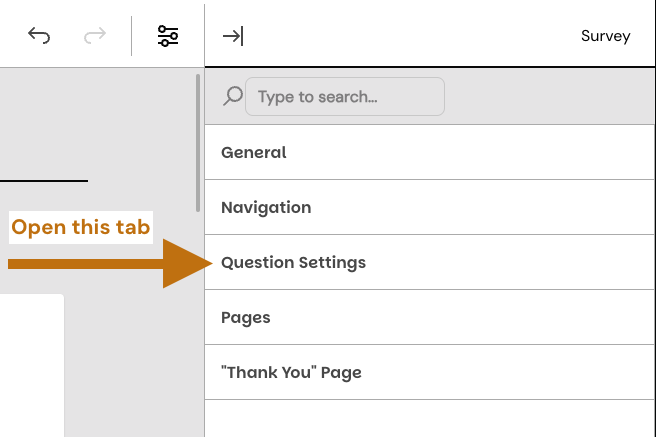Click the search magnifier icon
Viewport: 667px width, 437px height.
[232, 96]
